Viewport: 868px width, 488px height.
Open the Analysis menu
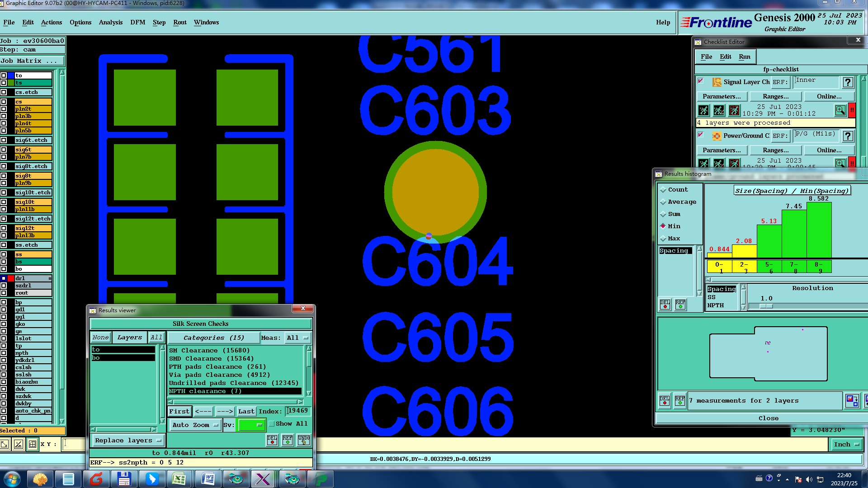pyautogui.click(x=110, y=22)
